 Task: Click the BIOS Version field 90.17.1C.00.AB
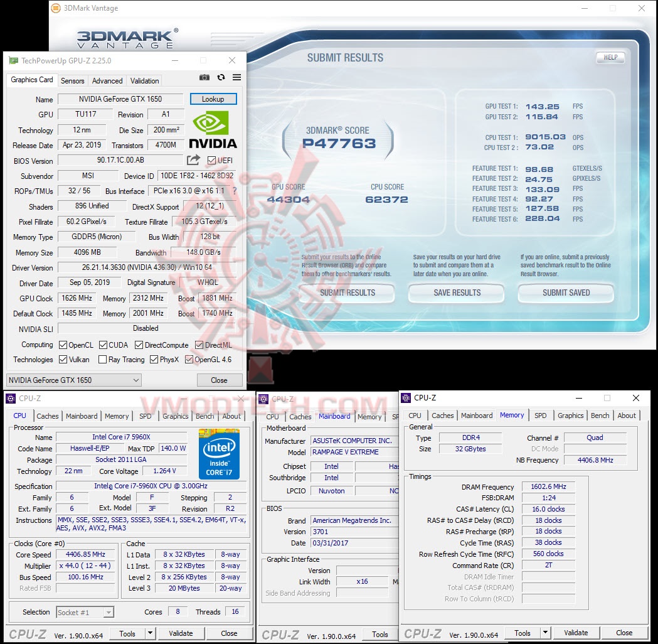click(x=120, y=160)
